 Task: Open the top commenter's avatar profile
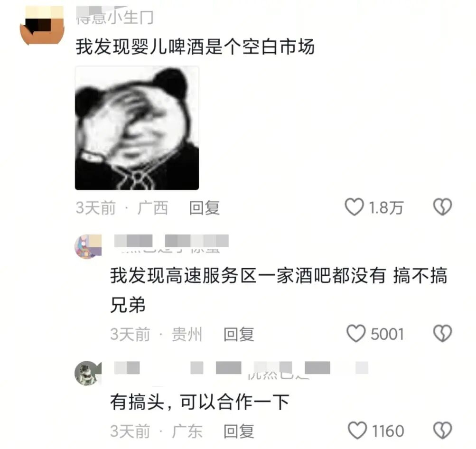tap(42, 26)
